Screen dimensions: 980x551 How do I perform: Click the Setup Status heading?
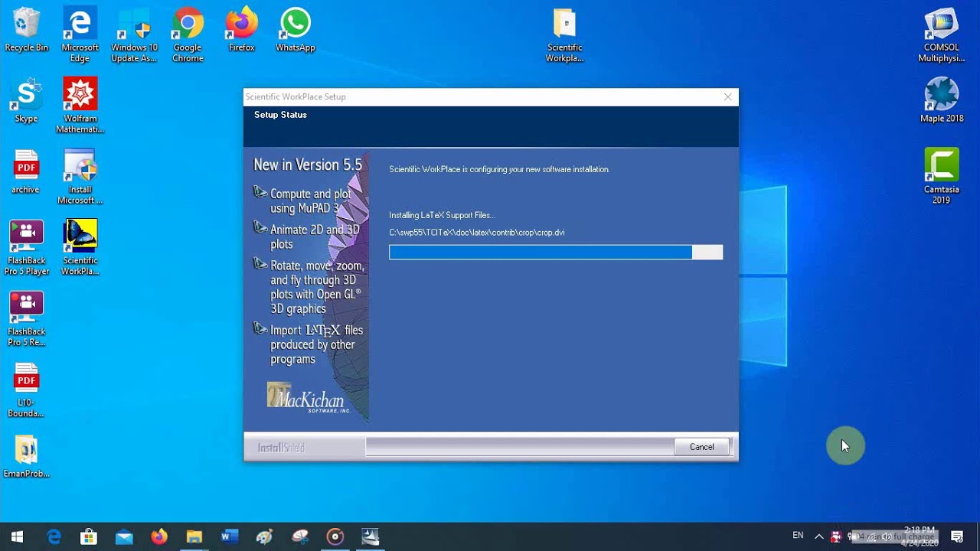tap(280, 115)
